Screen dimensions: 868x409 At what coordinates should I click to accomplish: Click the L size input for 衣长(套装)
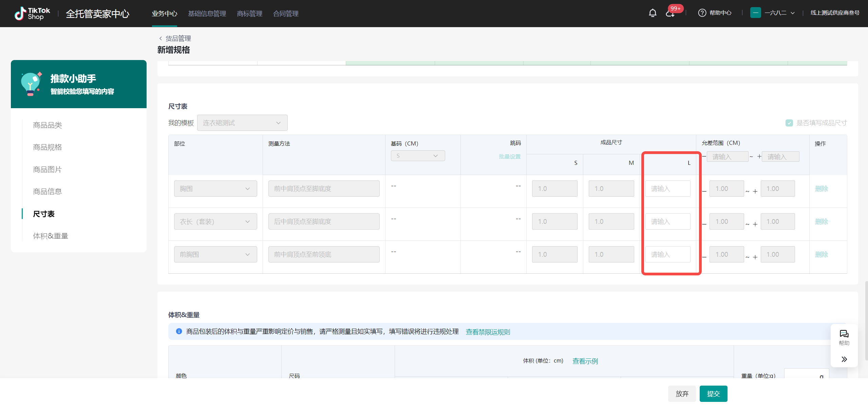pos(667,221)
